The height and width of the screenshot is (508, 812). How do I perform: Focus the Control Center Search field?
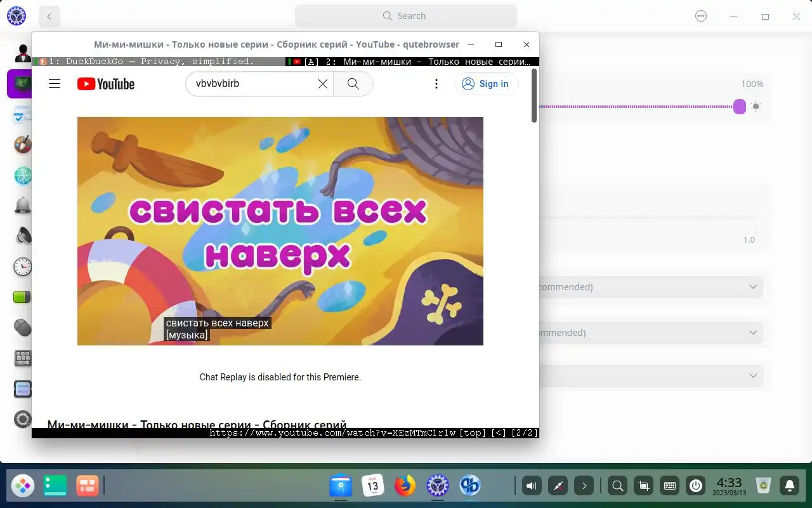406,16
